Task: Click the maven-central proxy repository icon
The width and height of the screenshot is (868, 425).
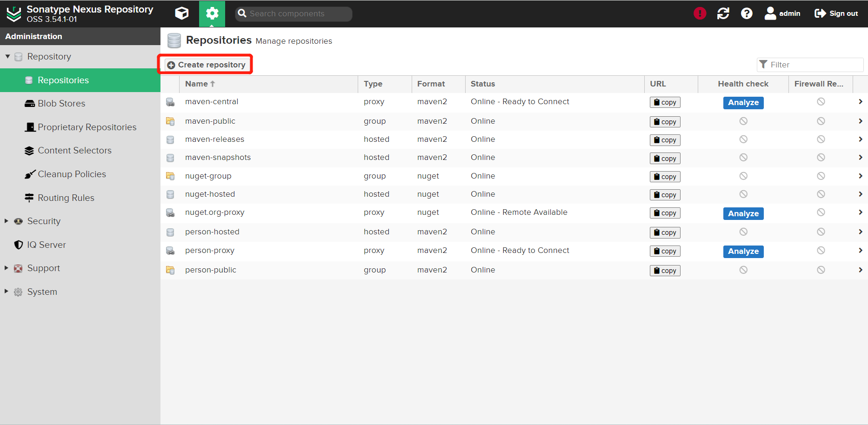Action: (x=170, y=102)
